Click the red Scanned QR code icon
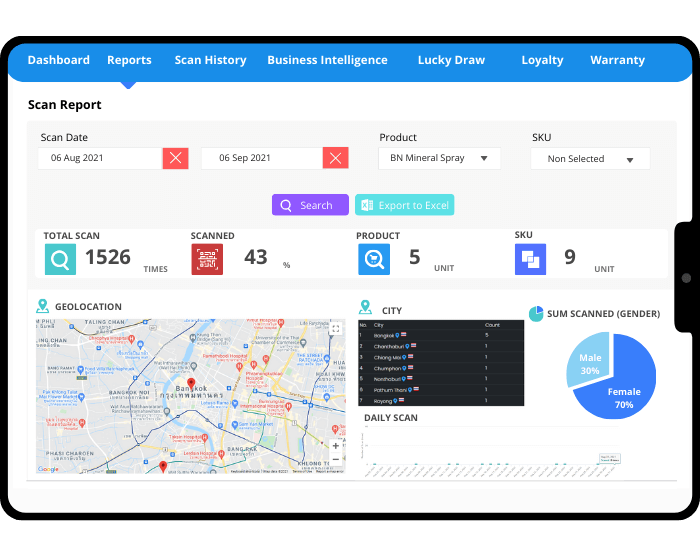 coord(207,259)
